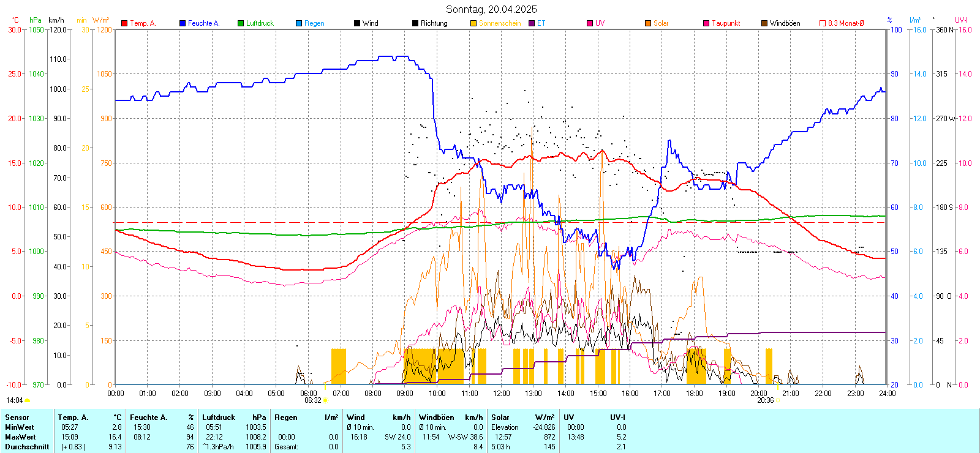Click the yellow Sonnenschein legend square
Screen dimensions: 980x453
[x=473, y=23]
